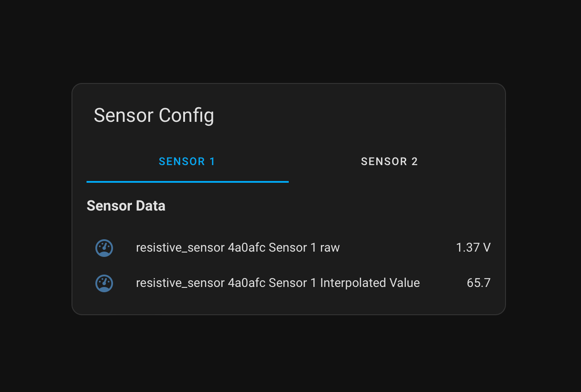The height and width of the screenshot is (392, 581).
Task: Click the "4a0afc" ID in the raw row
Action: coord(246,248)
